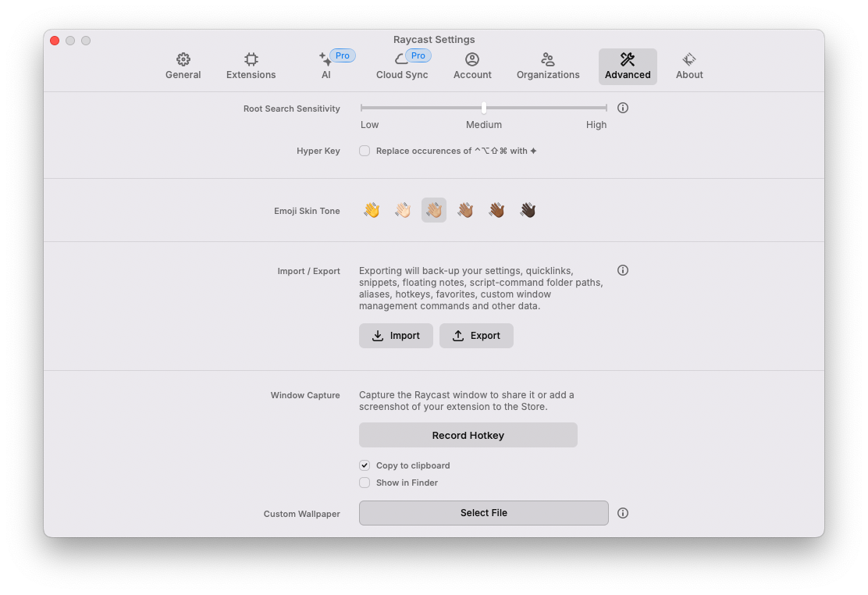Choose the medium-light emoji skin tone
Image resolution: width=868 pixels, height=595 pixels.
tap(434, 210)
